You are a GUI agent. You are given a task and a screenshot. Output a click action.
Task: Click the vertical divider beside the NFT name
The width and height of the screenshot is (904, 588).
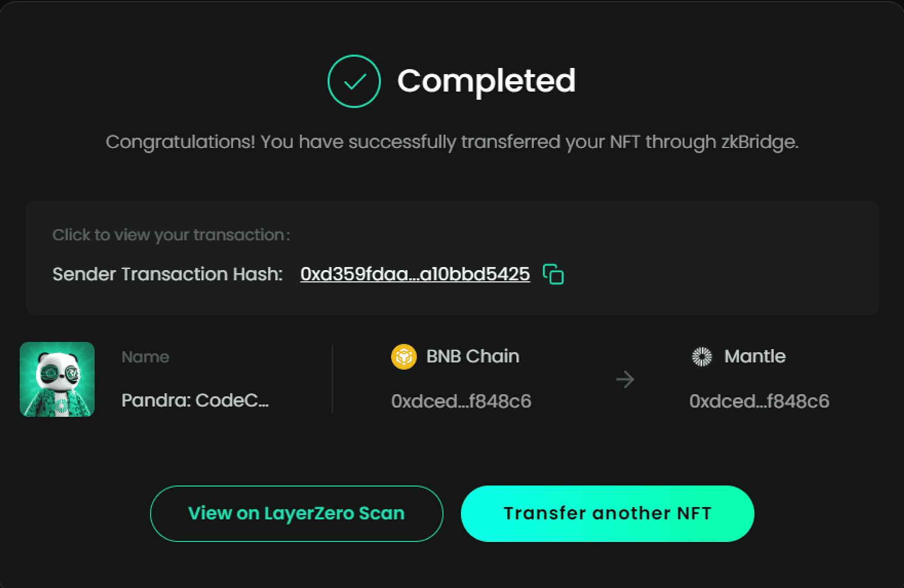coord(332,379)
